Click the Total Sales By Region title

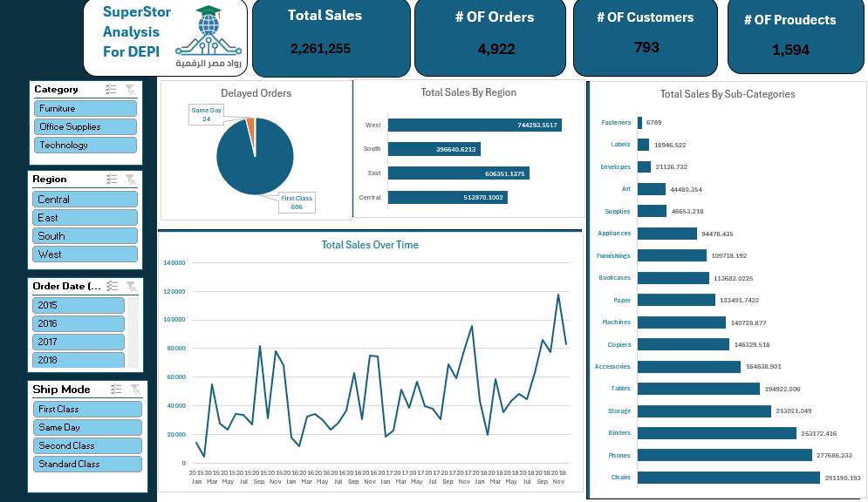[468, 92]
